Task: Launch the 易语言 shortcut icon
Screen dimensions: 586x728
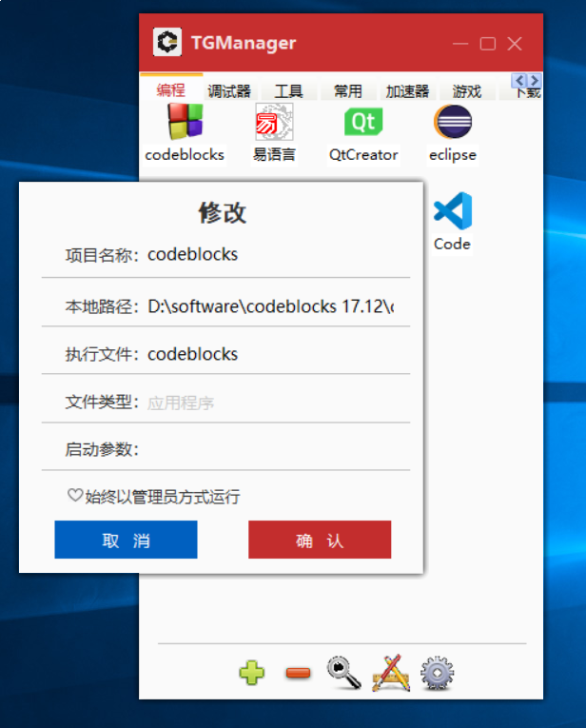Action: pyautogui.click(x=274, y=122)
